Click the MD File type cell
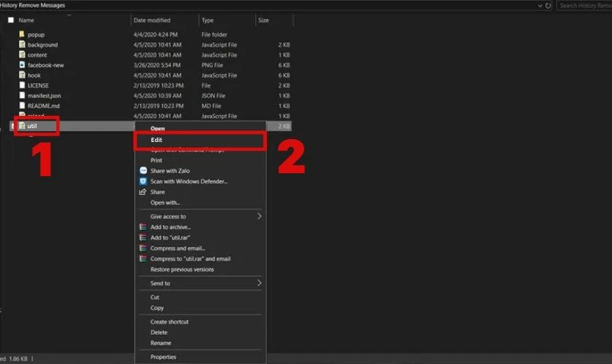 tap(211, 106)
